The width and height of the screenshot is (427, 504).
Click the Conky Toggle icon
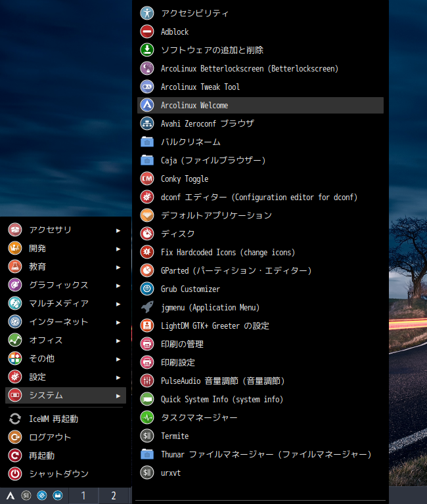pyautogui.click(x=147, y=178)
